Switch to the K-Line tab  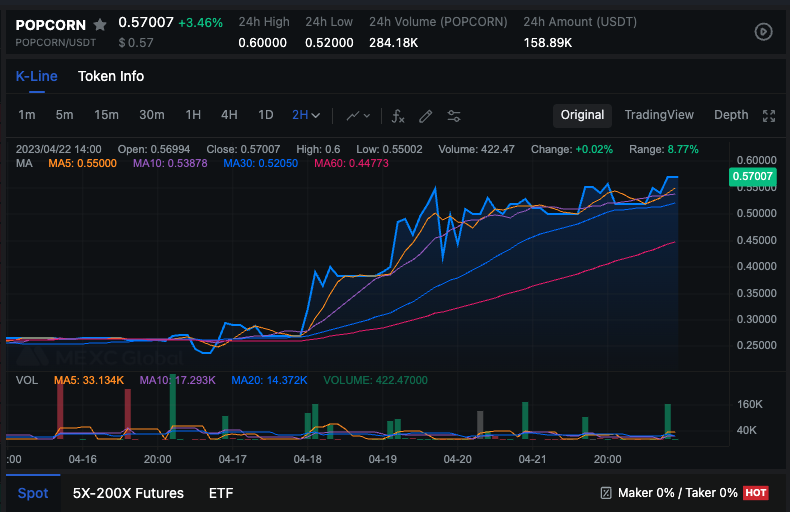coord(36,76)
